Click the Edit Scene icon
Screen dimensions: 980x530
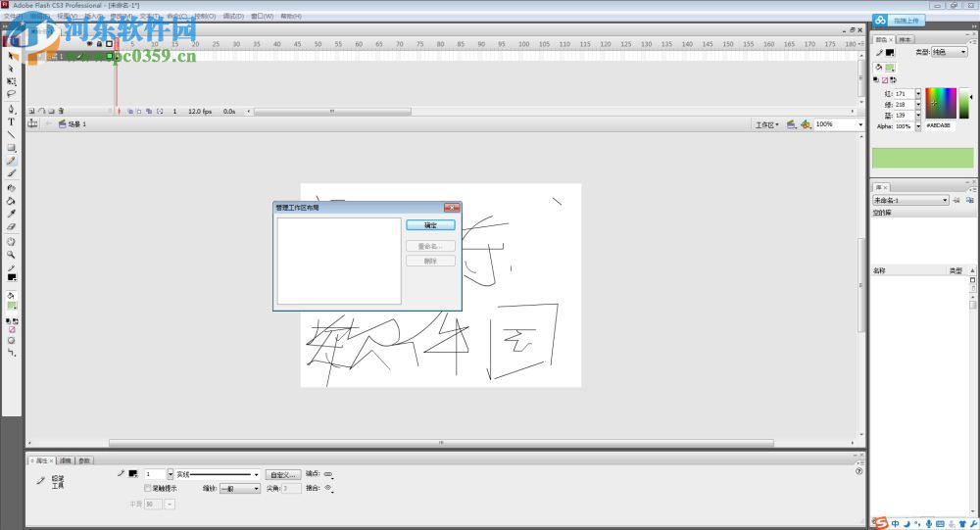pyautogui.click(x=791, y=124)
